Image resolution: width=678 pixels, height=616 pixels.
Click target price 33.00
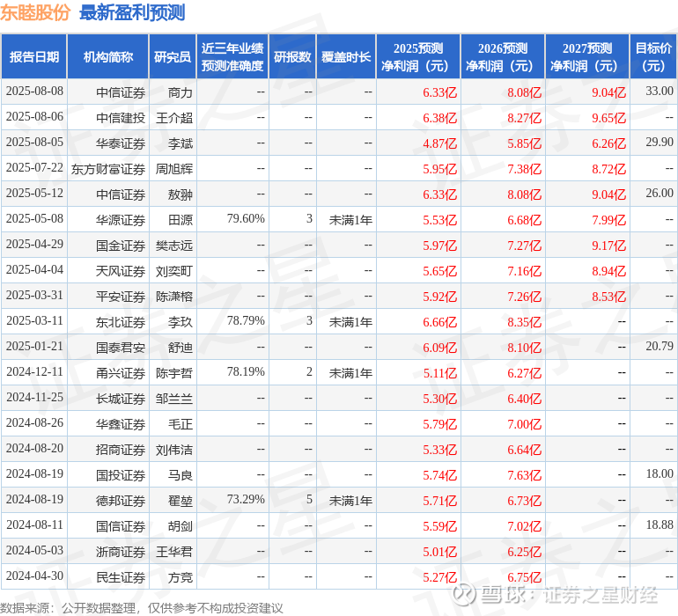660,92
